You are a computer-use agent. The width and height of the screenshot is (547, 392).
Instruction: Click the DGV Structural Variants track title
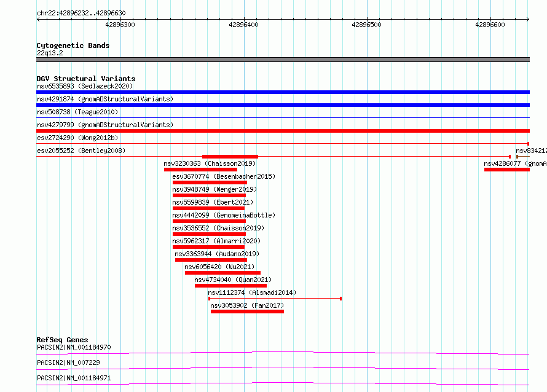point(86,79)
